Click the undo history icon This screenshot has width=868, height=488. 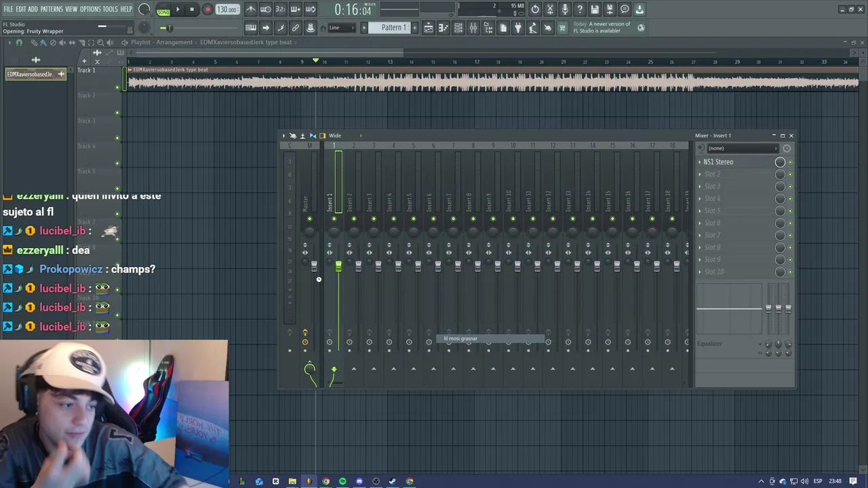click(535, 9)
